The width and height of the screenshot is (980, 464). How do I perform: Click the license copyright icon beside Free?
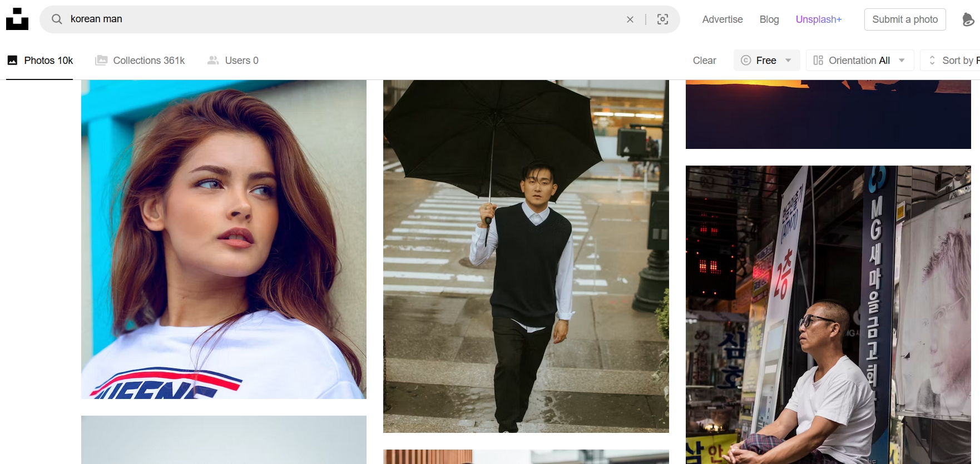[746, 61]
